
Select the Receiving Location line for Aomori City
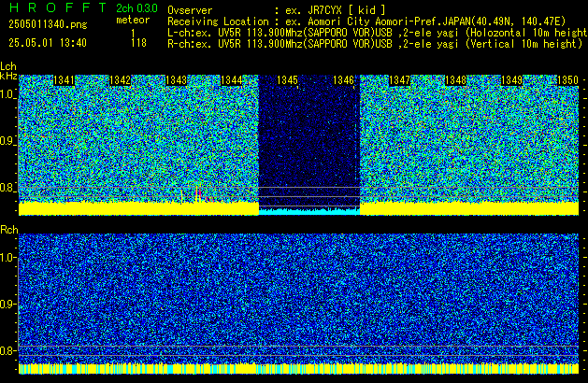pos(366,21)
